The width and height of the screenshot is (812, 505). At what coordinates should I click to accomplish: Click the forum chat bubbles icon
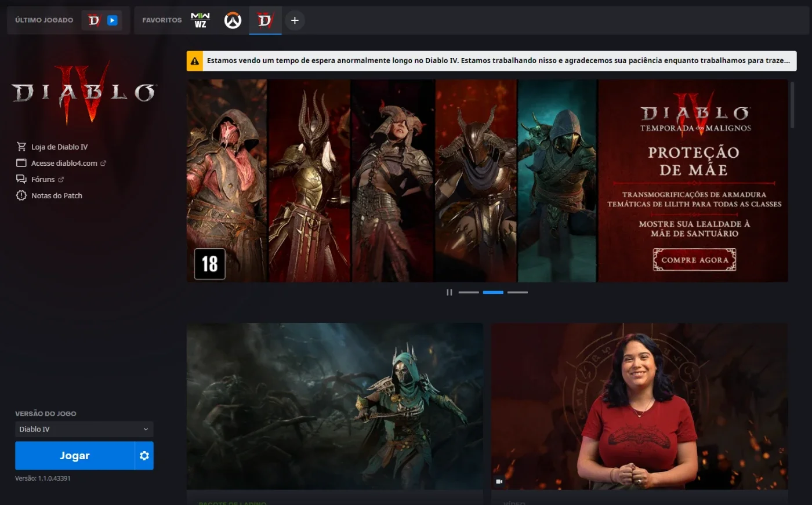pos(21,179)
